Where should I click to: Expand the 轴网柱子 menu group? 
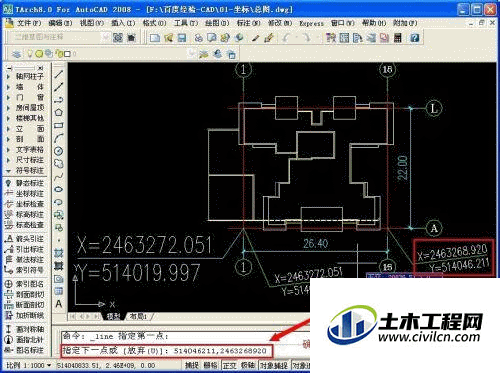(25, 77)
